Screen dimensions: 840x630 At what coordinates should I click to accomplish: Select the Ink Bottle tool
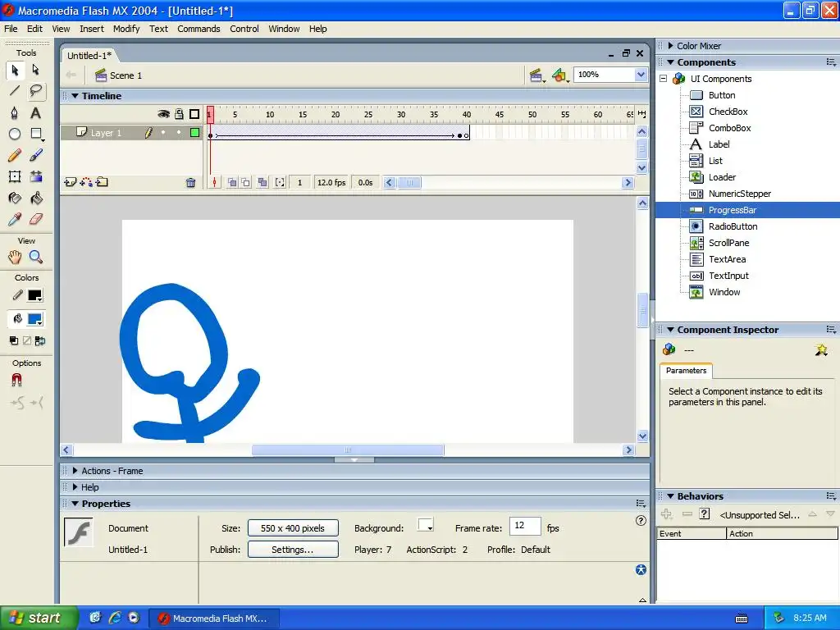[x=15, y=199]
